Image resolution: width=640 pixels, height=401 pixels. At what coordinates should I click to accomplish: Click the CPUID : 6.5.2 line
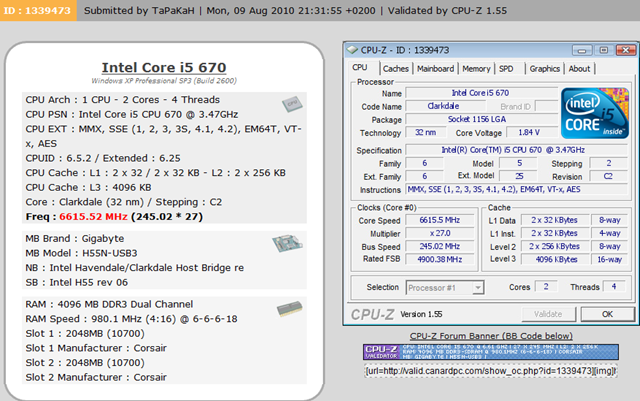pos(103,158)
